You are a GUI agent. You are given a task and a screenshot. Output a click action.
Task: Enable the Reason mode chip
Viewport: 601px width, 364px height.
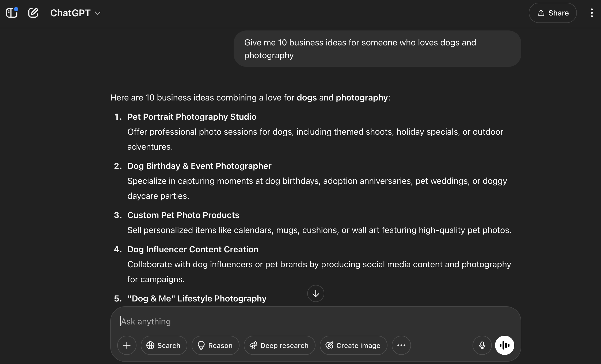(x=215, y=345)
